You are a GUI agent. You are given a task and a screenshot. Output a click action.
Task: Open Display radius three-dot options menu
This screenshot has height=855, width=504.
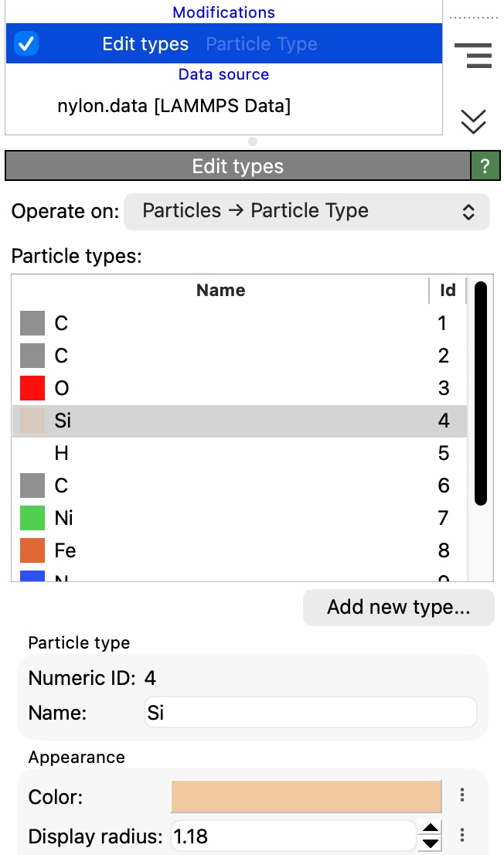[x=461, y=836]
